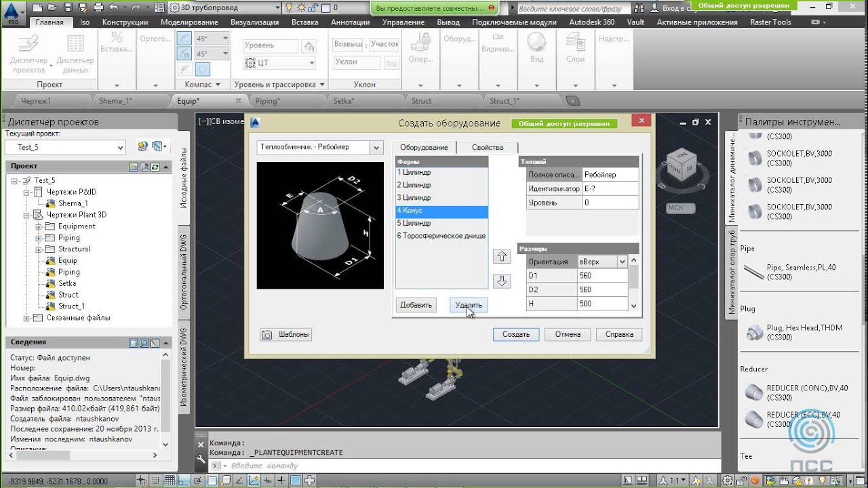The height and width of the screenshot is (488, 868).
Task: Click the Отмена button
Action: 568,334
